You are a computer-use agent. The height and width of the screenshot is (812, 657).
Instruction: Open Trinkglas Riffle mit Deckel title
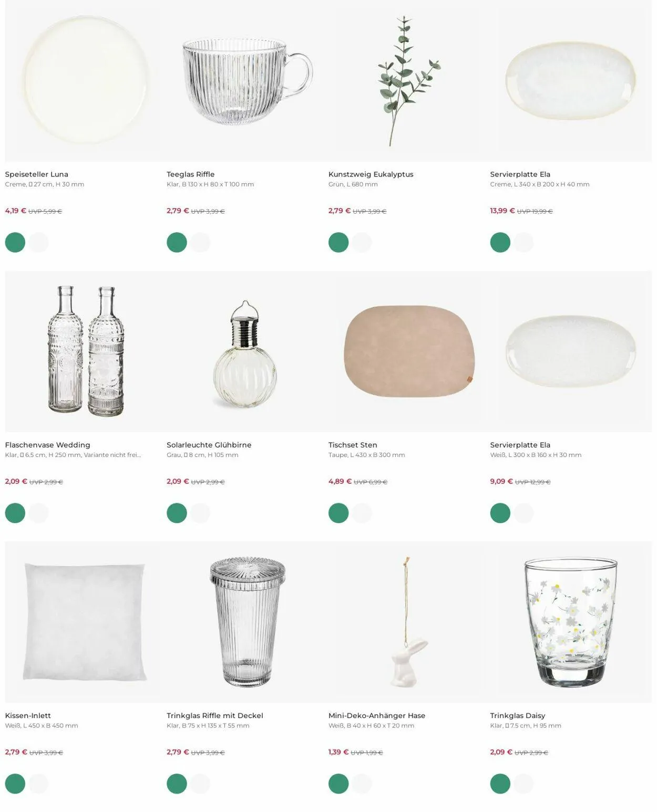click(215, 715)
